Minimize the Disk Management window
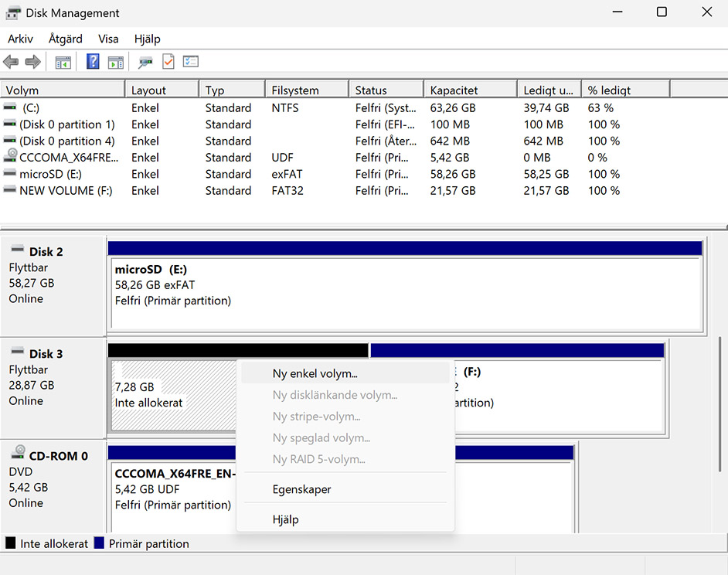This screenshot has width=728, height=575. click(x=617, y=12)
